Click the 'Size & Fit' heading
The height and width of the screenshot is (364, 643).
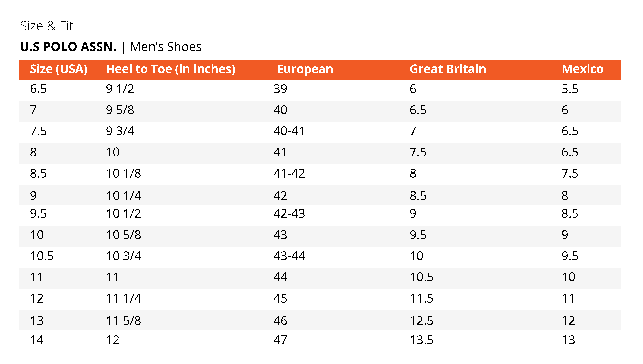click(x=47, y=26)
